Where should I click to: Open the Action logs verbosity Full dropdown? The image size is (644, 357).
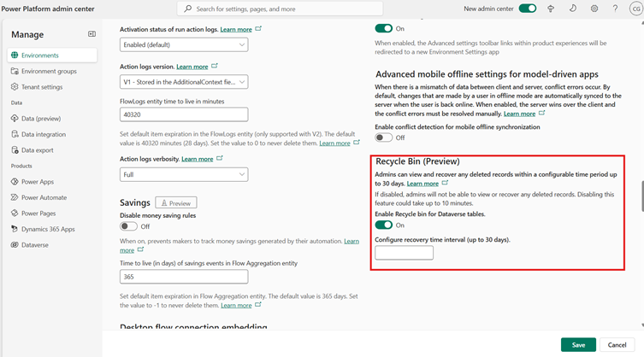[184, 174]
